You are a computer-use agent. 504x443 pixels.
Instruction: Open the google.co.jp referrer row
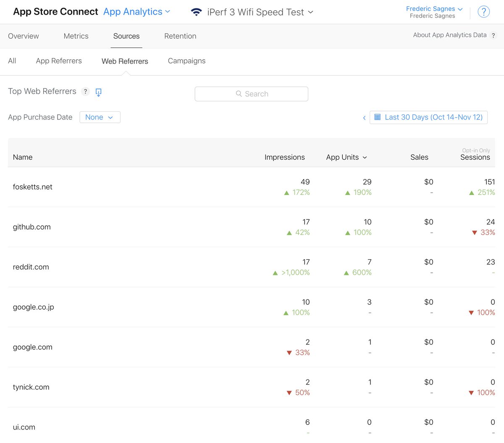252,307
